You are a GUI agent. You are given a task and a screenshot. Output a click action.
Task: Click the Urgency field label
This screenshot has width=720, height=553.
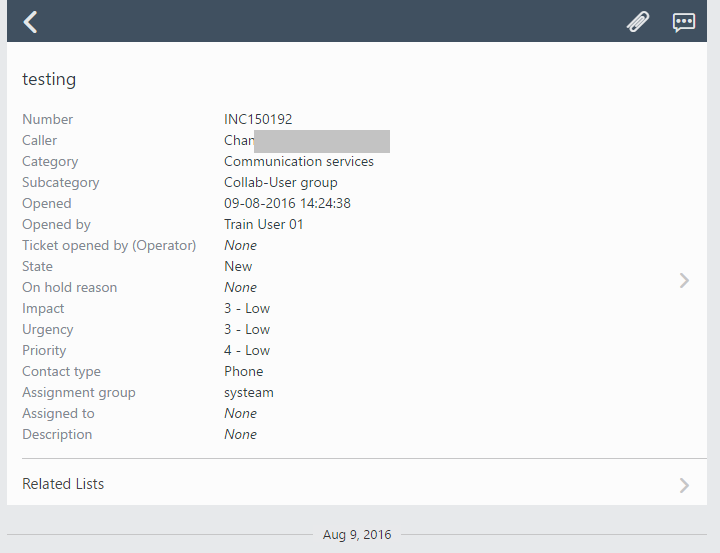[x=48, y=329]
